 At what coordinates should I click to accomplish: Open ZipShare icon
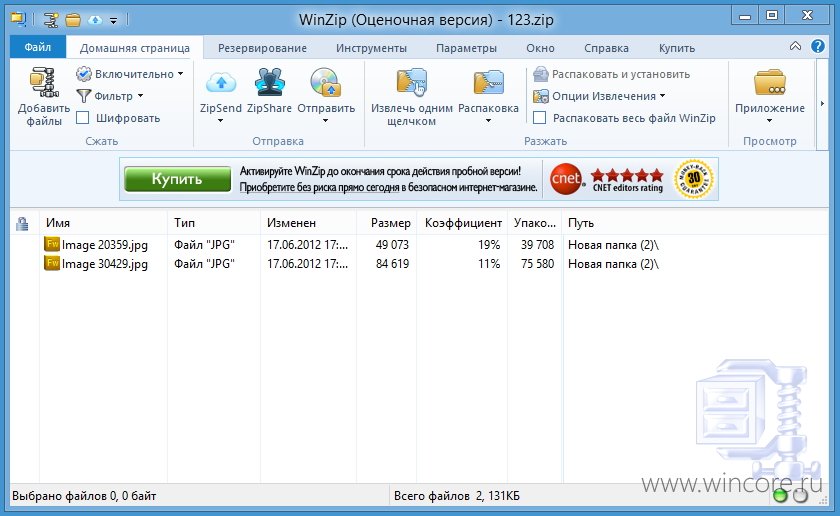(x=269, y=82)
